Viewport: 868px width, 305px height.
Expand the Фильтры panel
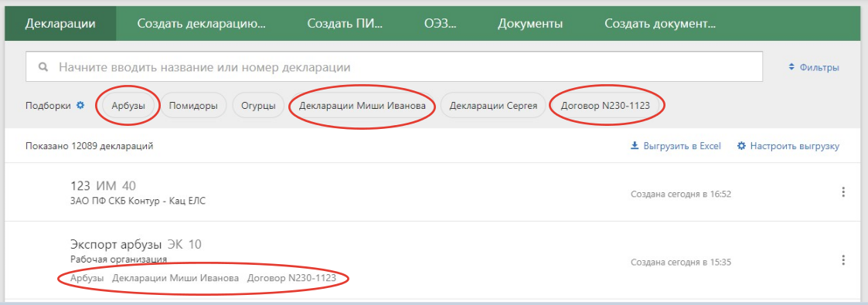(814, 67)
